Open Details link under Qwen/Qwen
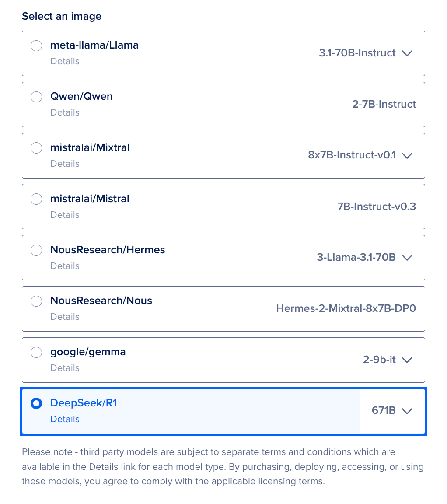The image size is (447, 504). [65, 112]
